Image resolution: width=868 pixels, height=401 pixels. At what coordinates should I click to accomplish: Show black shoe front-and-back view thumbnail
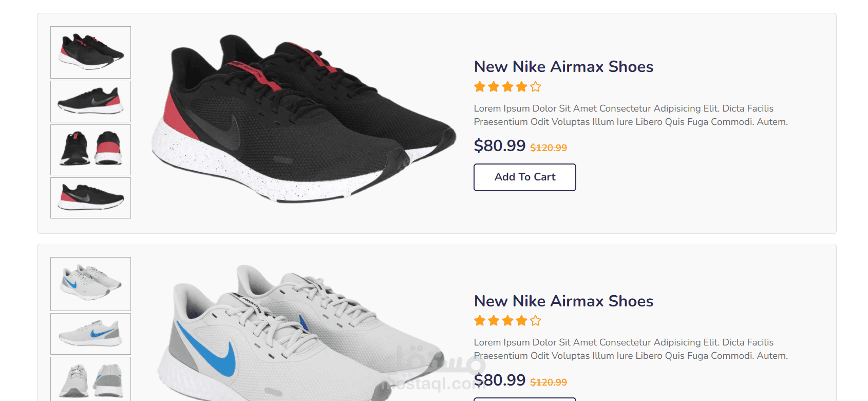(90, 150)
